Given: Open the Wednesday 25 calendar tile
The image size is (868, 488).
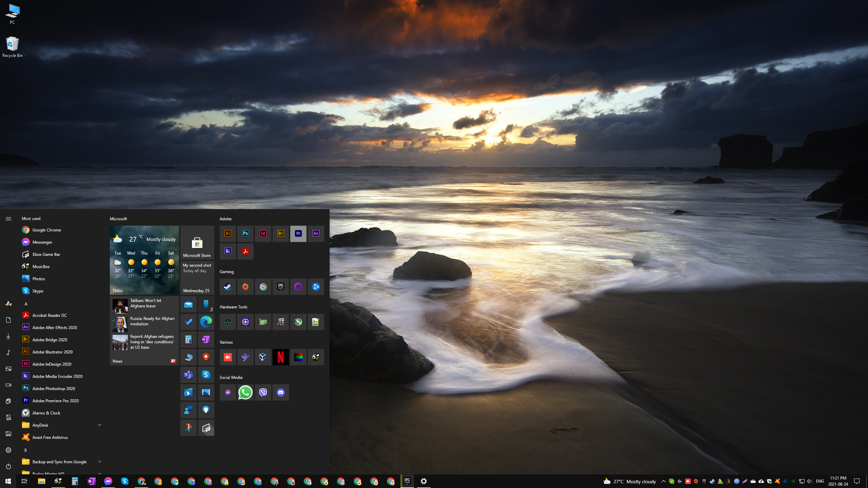Looking at the screenshot, I should click(x=197, y=278).
